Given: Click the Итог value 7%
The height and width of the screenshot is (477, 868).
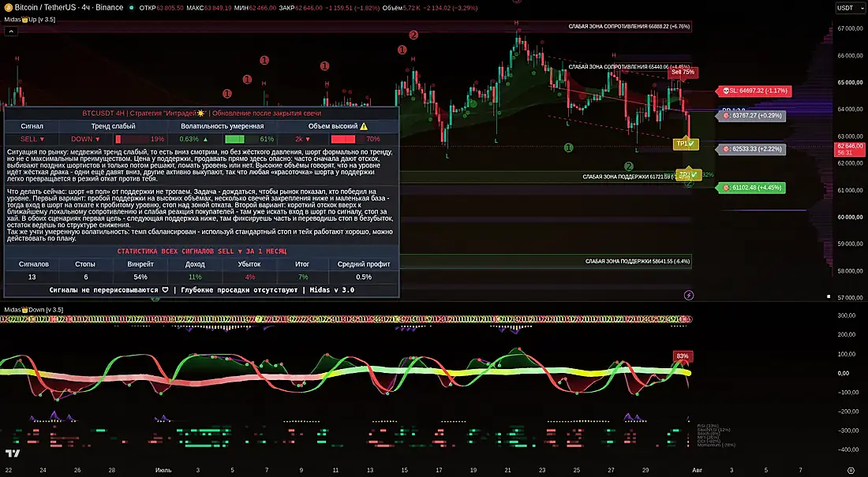Looking at the screenshot, I should pyautogui.click(x=303, y=278).
